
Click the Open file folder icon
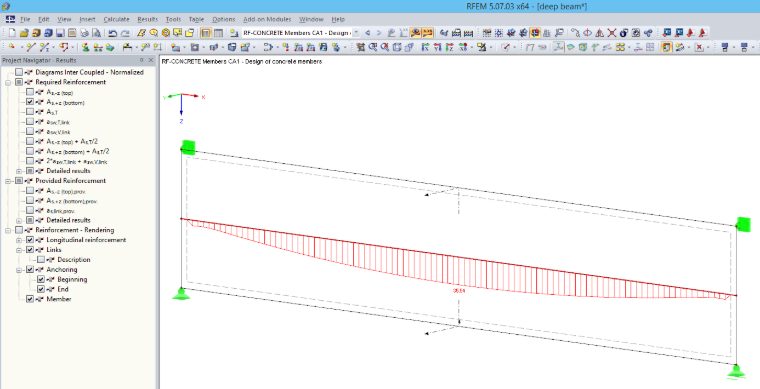point(24,33)
